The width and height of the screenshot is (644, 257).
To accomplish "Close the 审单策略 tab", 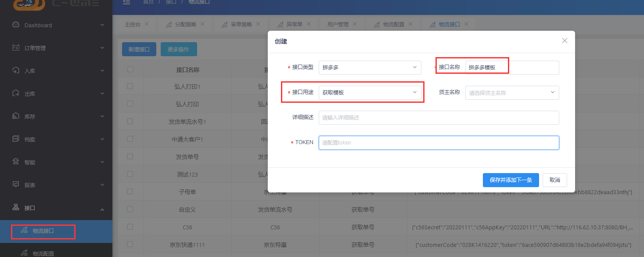I will 258,24.
